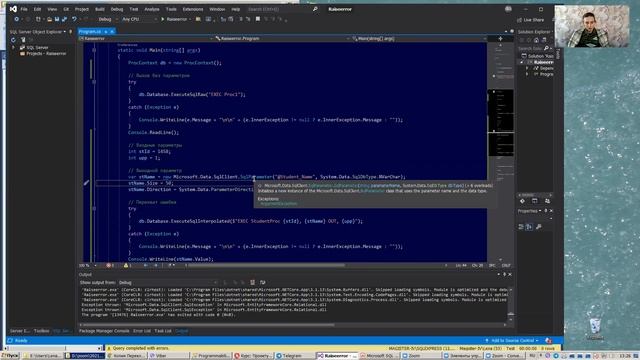The image size is (640, 360).
Task: Click the Open File toolbar icon
Action: [x=49, y=19]
